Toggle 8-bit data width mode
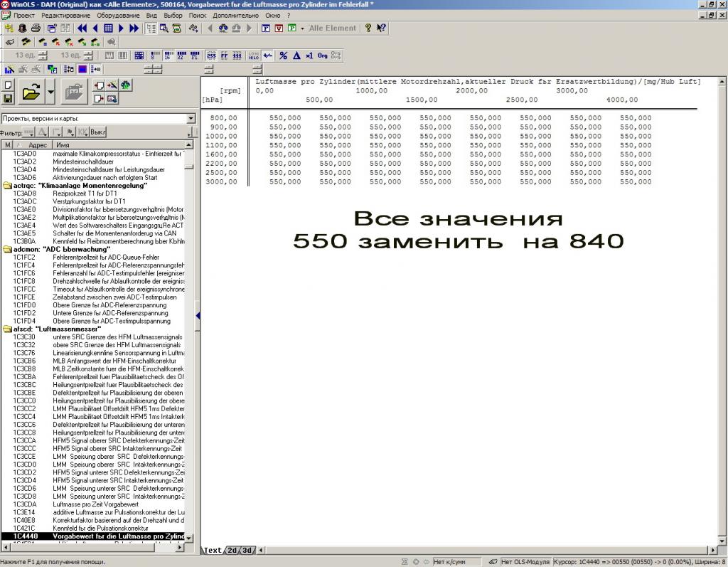728x567 pixels. click(x=156, y=55)
